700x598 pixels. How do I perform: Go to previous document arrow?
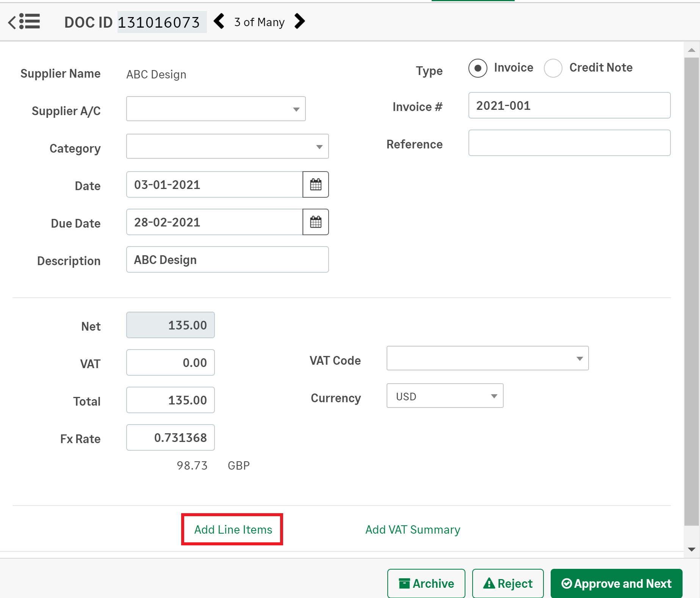[x=219, y=21]
